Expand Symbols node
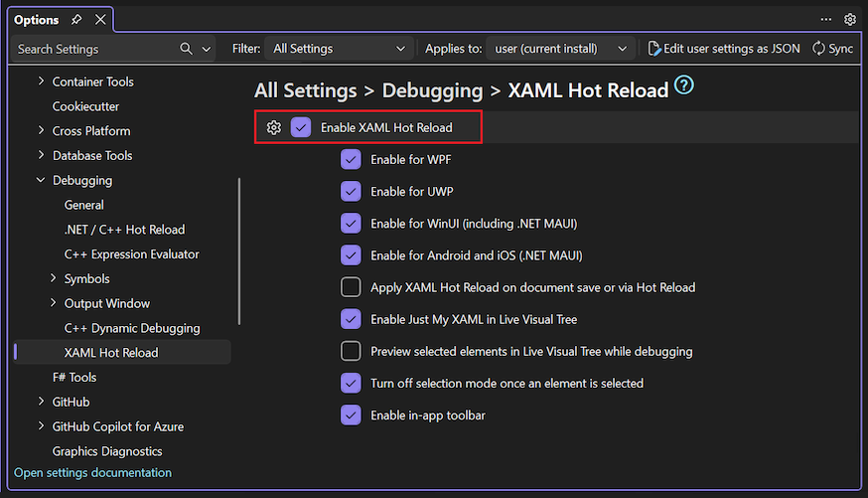This screenshot has height=498, width=868. (x=53, y=278)
